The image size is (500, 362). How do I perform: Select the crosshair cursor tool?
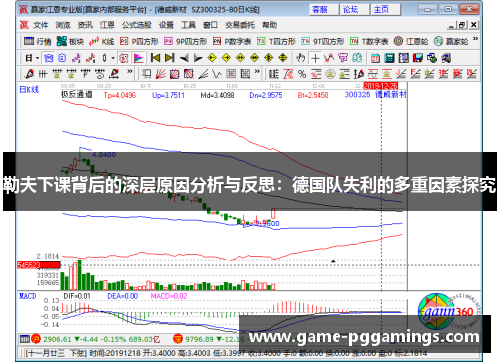(x=315, y=58)
